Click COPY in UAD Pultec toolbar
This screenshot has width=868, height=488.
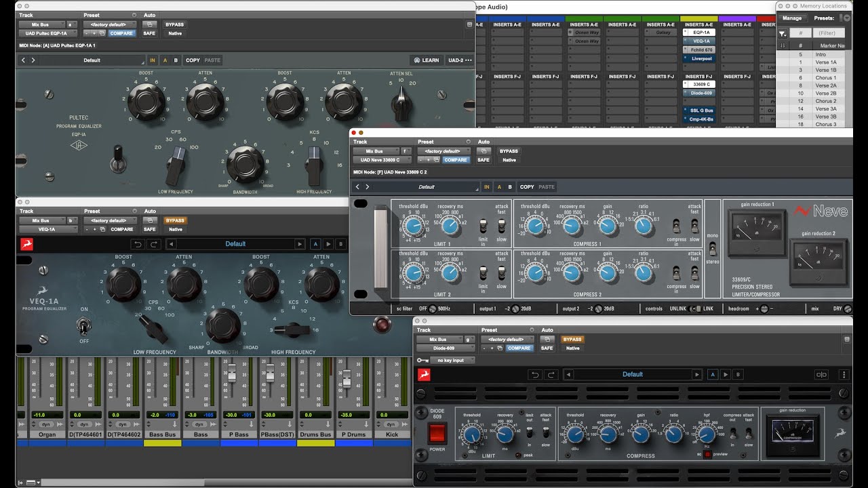pos(193,60)
